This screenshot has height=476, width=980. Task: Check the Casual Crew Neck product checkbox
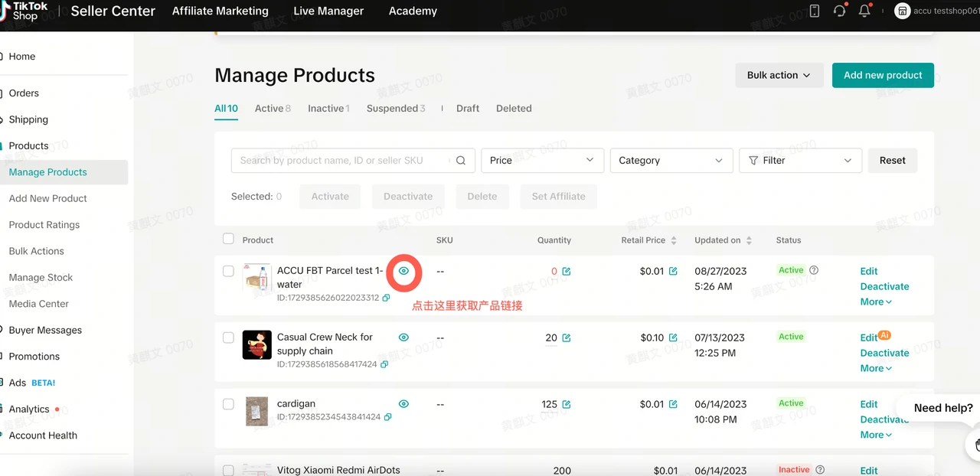[x=228, y=337]
